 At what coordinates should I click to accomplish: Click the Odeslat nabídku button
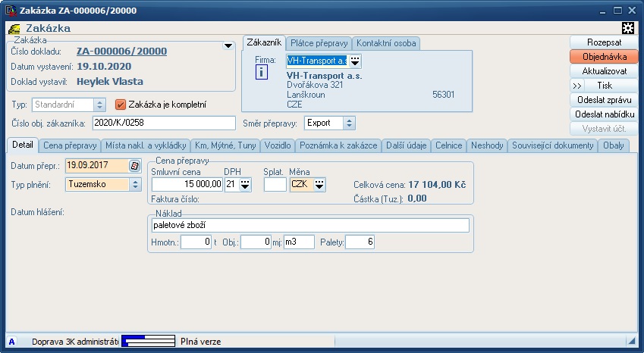[604, 114]
